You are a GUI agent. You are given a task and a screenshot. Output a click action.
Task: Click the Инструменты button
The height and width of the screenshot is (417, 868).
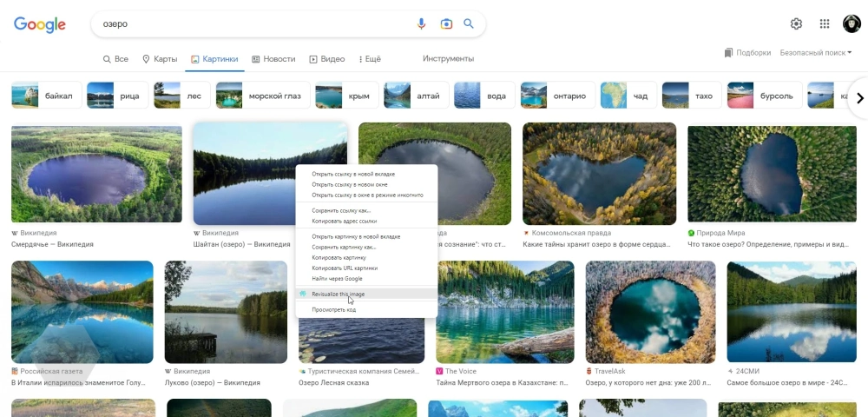448,59
